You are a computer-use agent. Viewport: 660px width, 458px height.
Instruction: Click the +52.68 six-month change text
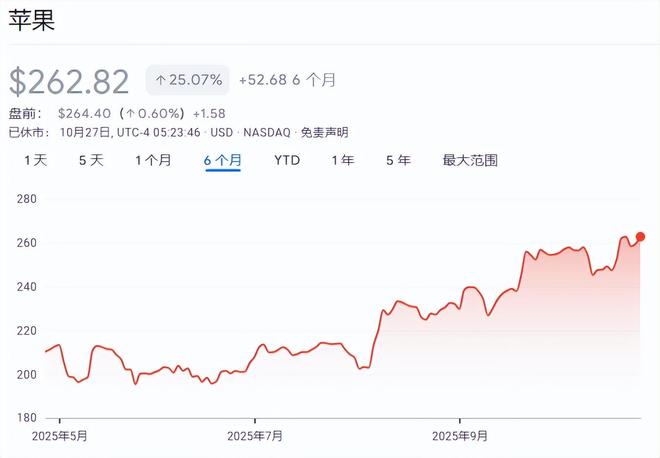tap(264, 80)
